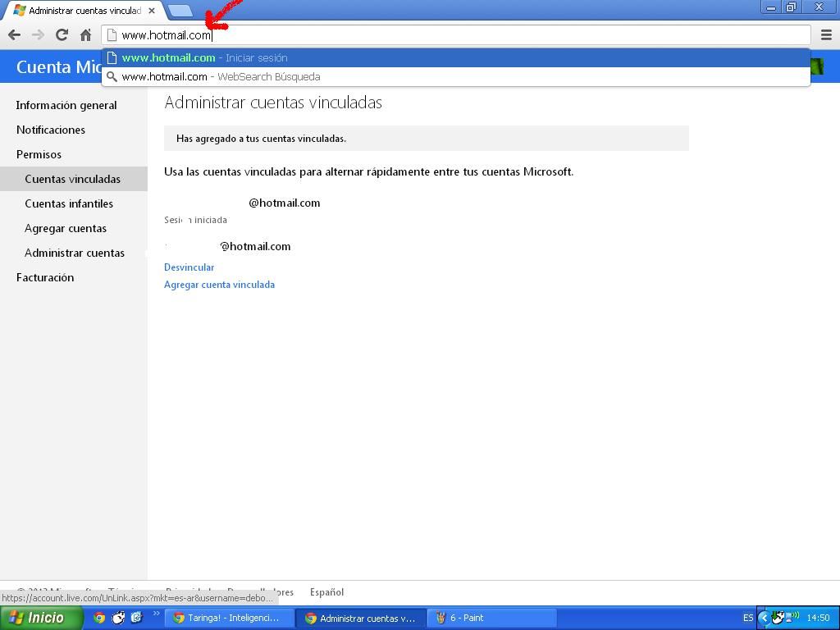The width and height of the screenshot is (840, 630).
Task: Click the panda icon in quick launch
Action: [x=118, y=618]
